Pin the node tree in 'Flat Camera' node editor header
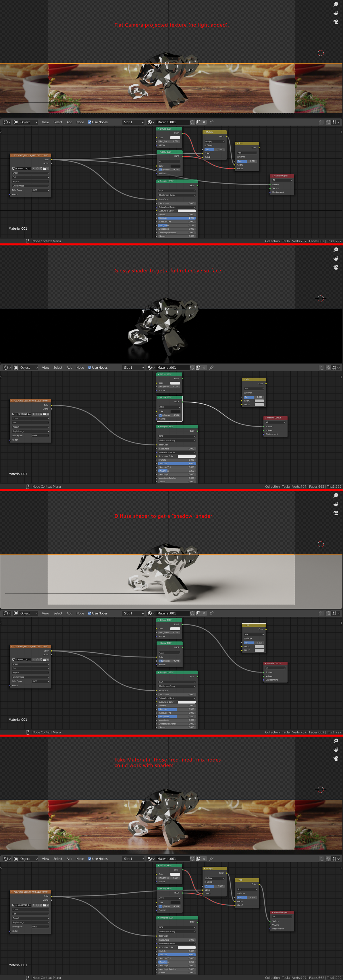The width and height of the screenshot is (343, 980). (x=211, y=122)
